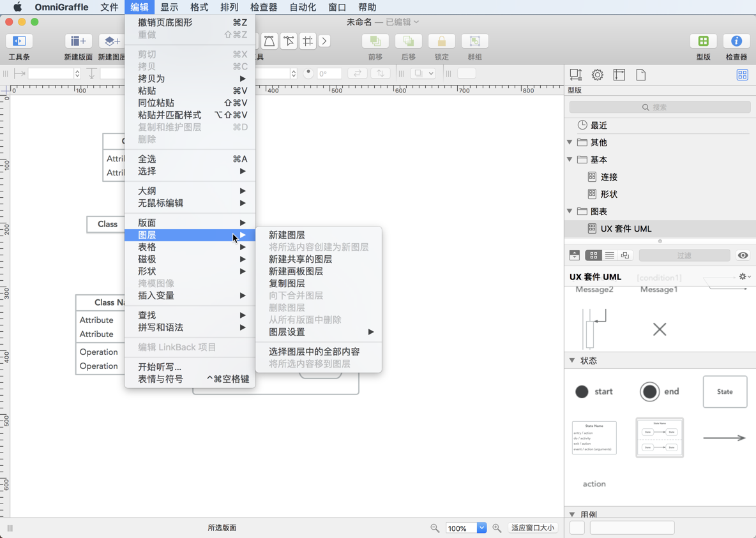Click the canvas size inspector icon in sidebar
Viewport: 756px width, 538px height.
click(619, 75)
